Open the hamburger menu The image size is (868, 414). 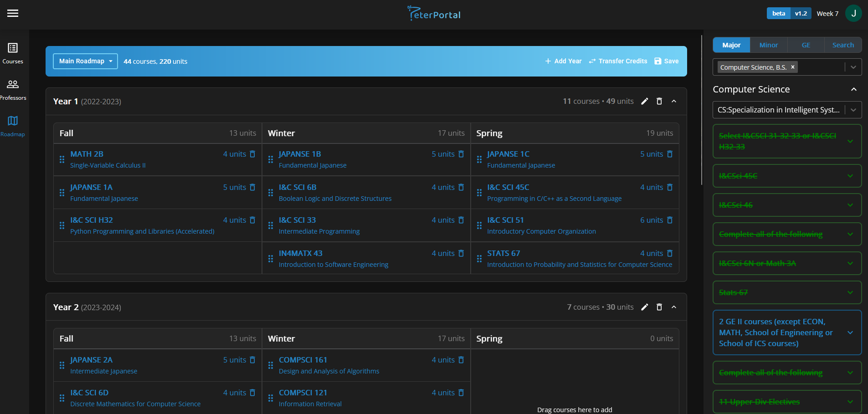click(13, 13)
